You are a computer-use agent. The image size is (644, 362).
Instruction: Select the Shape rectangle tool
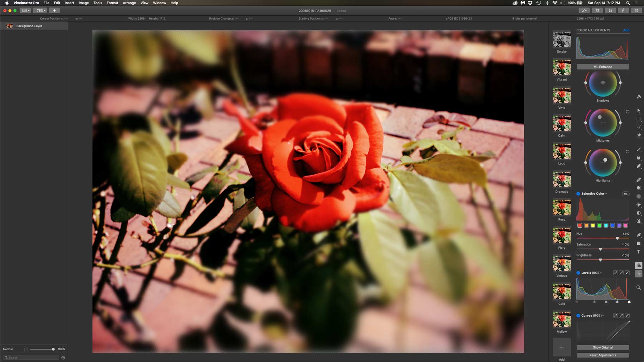click(639, 243)
